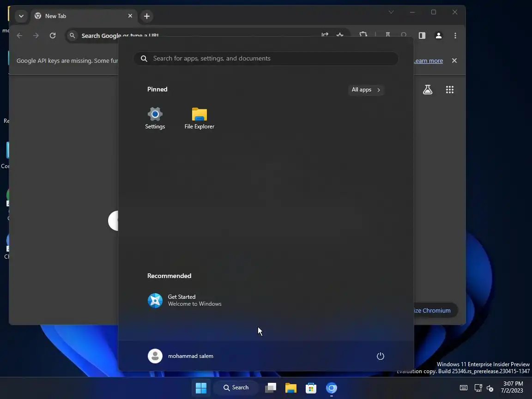The width and height of the screenshot is (532, 399).
Task: Close the New Tab tab
Action: pyautogui.click(x=130, y=16)
